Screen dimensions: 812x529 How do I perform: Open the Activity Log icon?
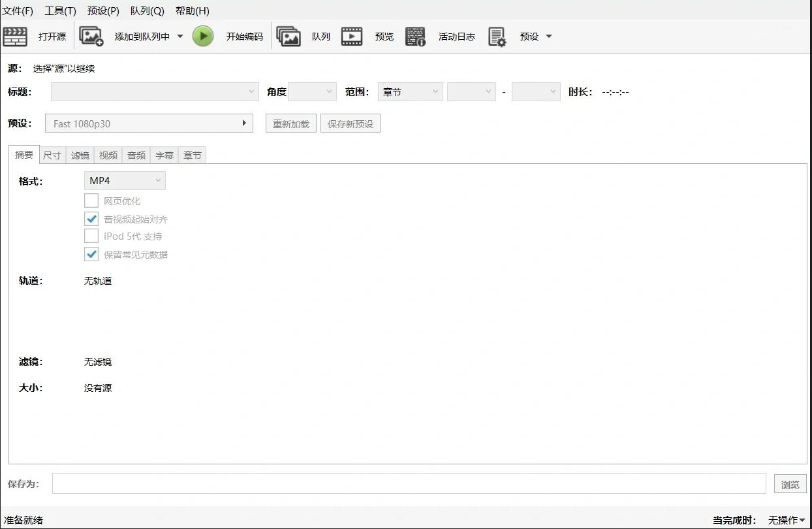coord(415,37)
